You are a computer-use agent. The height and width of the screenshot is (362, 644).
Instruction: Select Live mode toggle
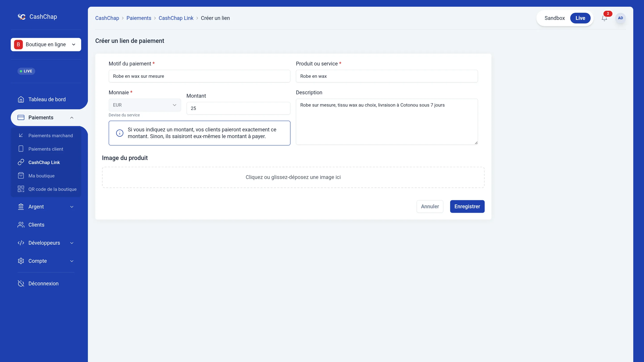tap(580, 18)
